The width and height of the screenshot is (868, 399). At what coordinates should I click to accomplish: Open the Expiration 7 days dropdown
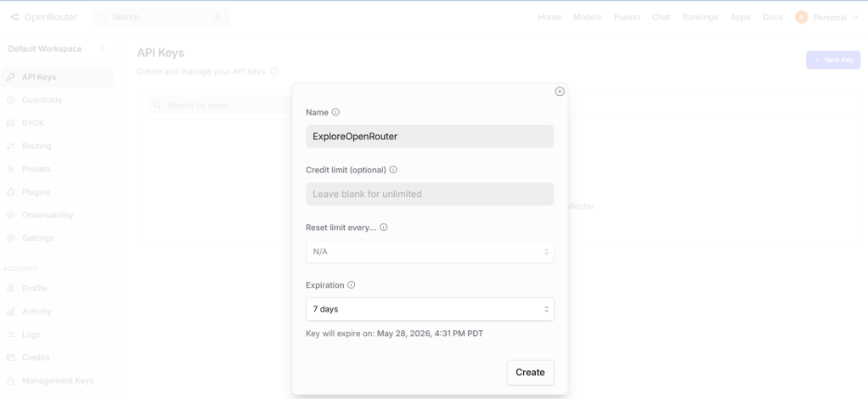point(430,309)
